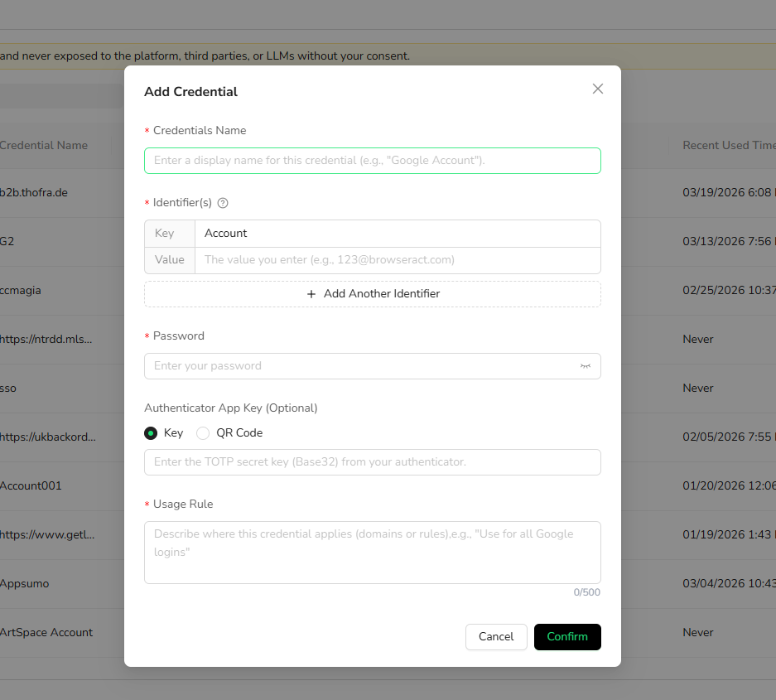Click the 01/20/2026 recent used time cell

(729, 485)
